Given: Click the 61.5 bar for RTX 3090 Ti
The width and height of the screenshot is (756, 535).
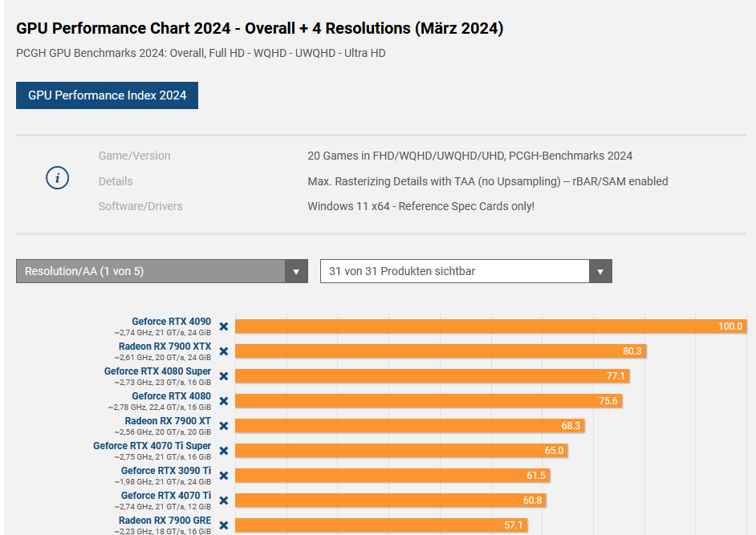Looking at the screenshot, I should (392, 475).
